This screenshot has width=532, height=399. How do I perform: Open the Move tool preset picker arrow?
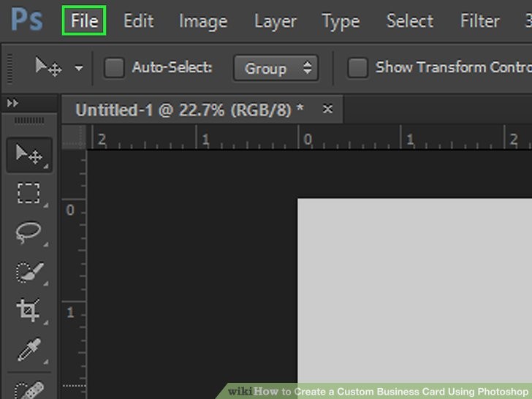(78, 69)
